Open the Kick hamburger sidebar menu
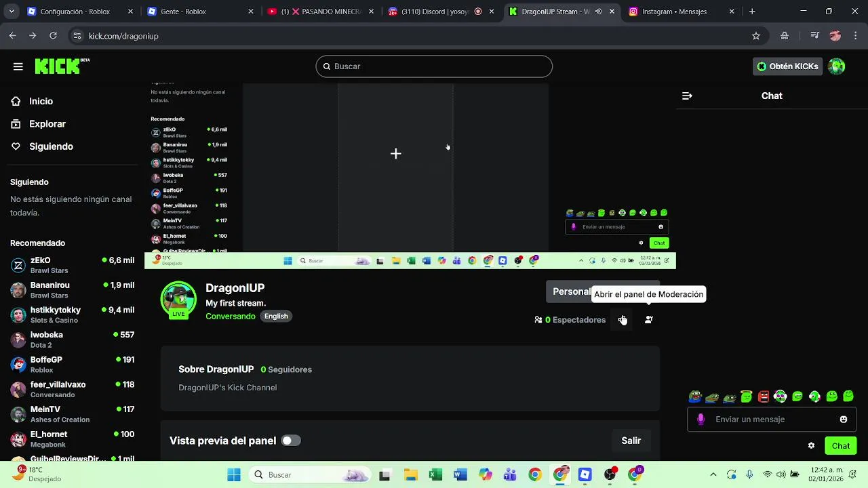Screen dimensions: 868x488 pos(18,66)
